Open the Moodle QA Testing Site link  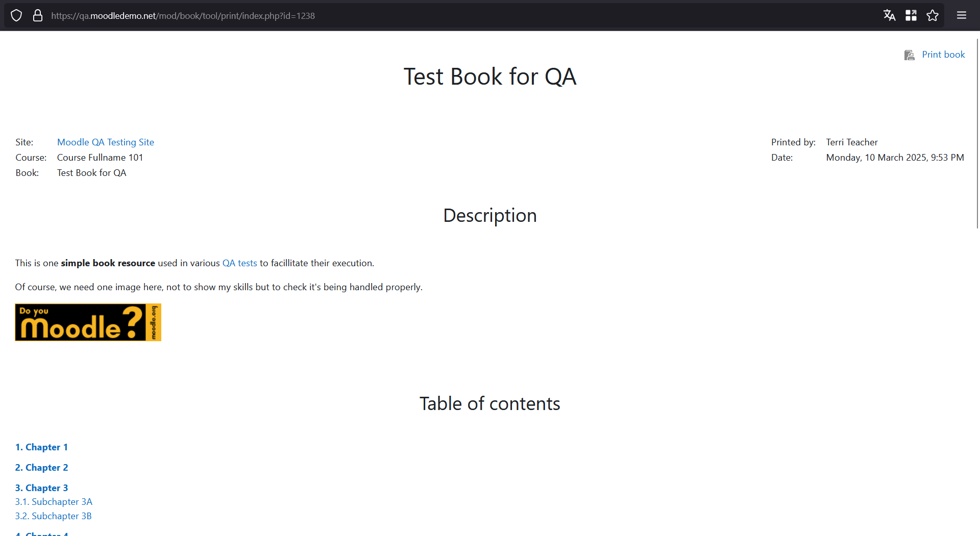106,142
